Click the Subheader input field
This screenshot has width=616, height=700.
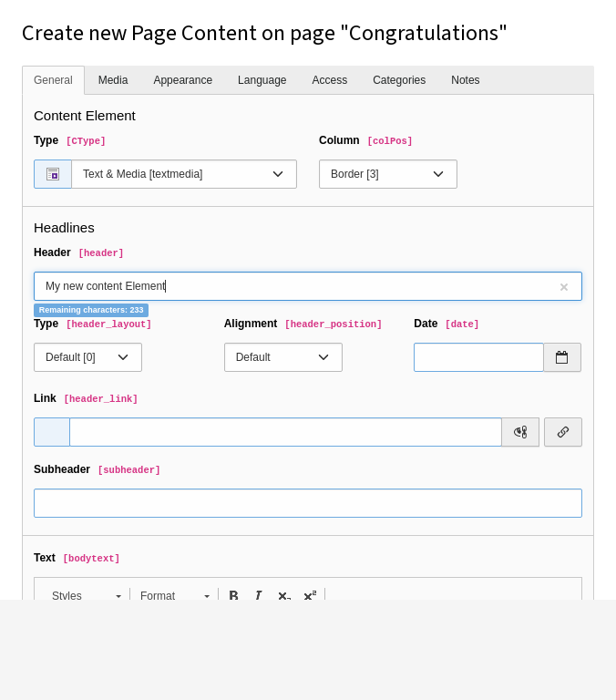308,503
